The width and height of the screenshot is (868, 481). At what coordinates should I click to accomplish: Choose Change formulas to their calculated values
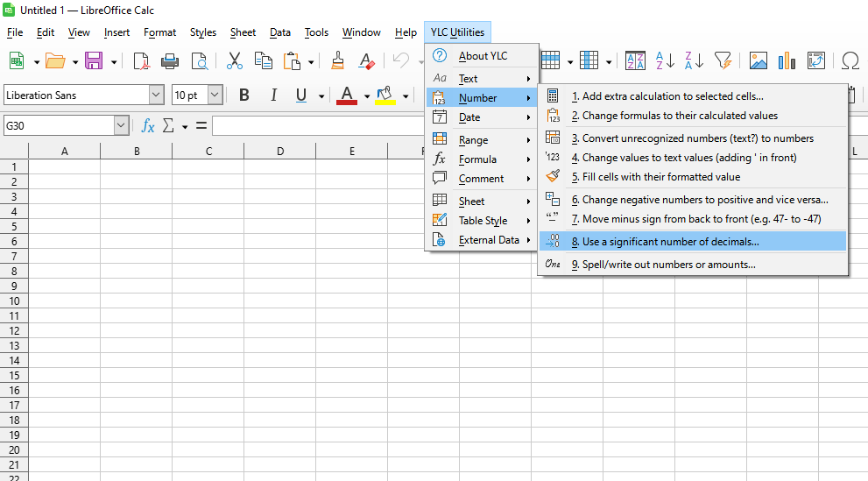tap(674, 116)
